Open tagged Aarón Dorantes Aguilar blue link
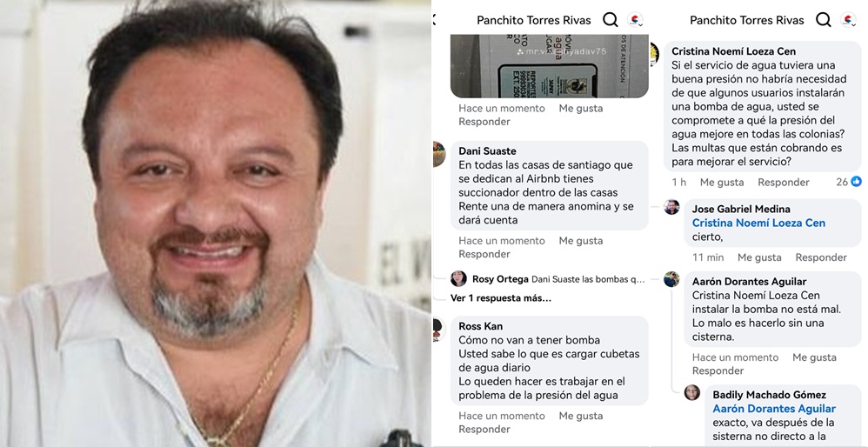Image resolution: width=868 pixels, height=447 pixels. (774, 409)
